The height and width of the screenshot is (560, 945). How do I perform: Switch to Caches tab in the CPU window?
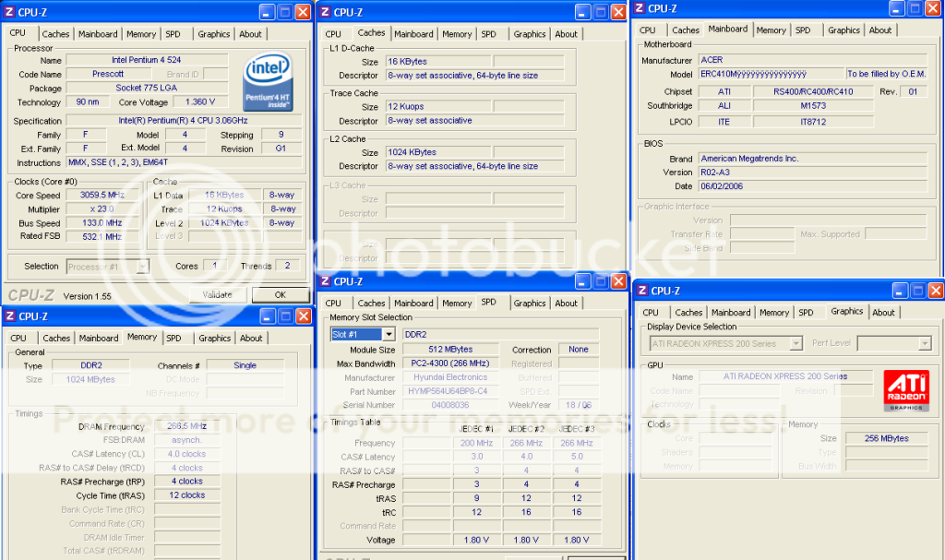pyautogui.click(x=55, y=34)
